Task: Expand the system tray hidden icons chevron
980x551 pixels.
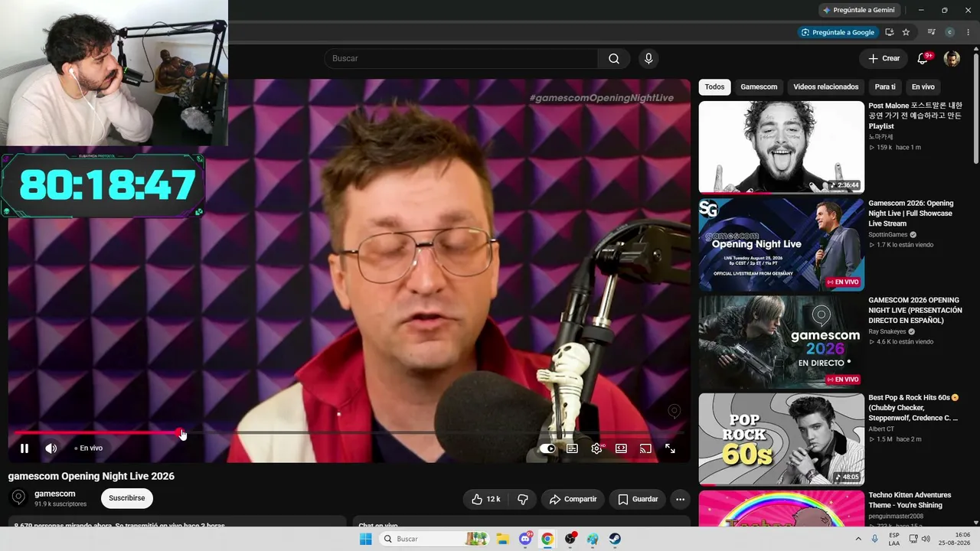Action: coord(858,539)
